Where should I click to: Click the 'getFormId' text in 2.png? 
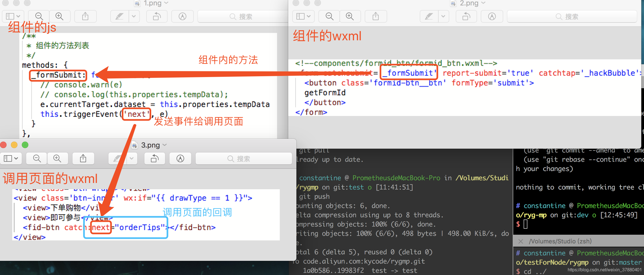coord(325,93)
